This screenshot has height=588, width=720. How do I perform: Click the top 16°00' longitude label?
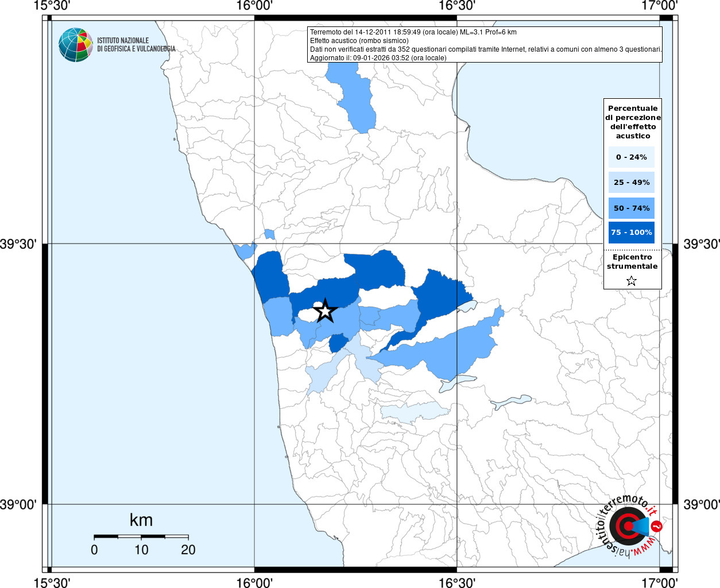point(254,6)
